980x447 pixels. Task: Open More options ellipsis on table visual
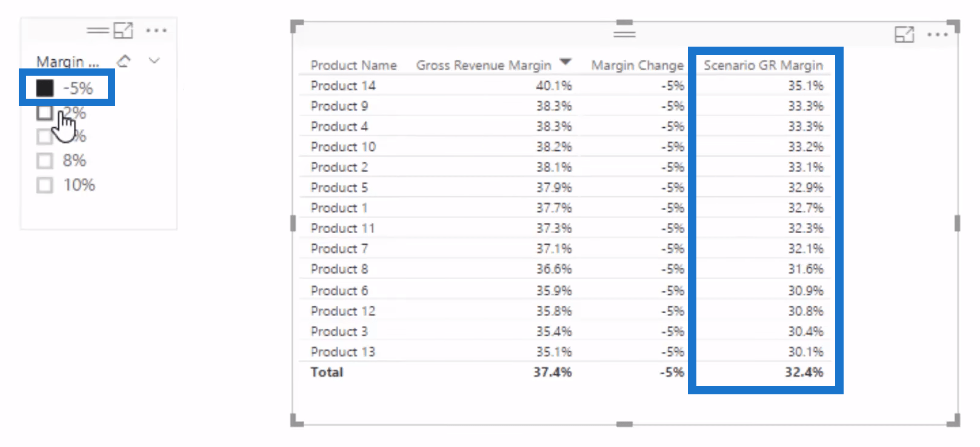click(x=938, y=35)
